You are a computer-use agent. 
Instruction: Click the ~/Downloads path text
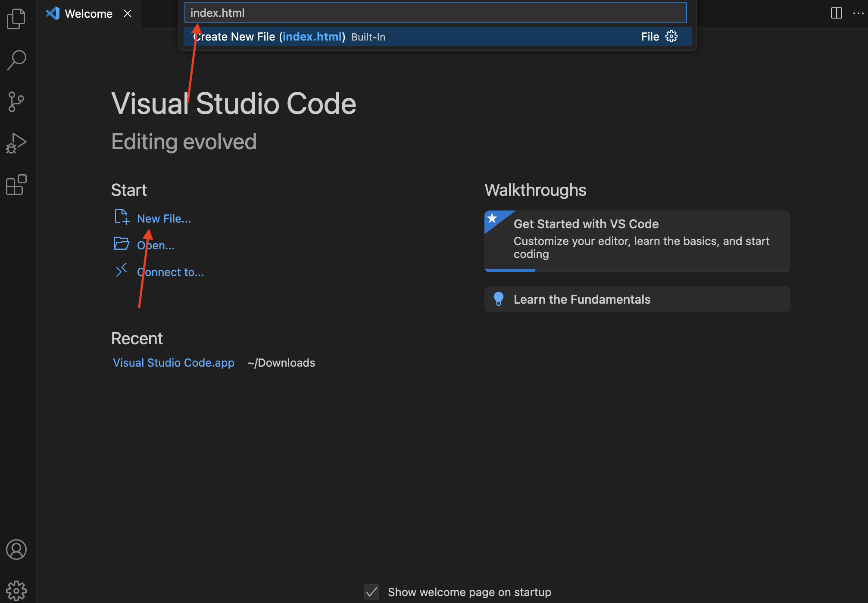point(281,363)
